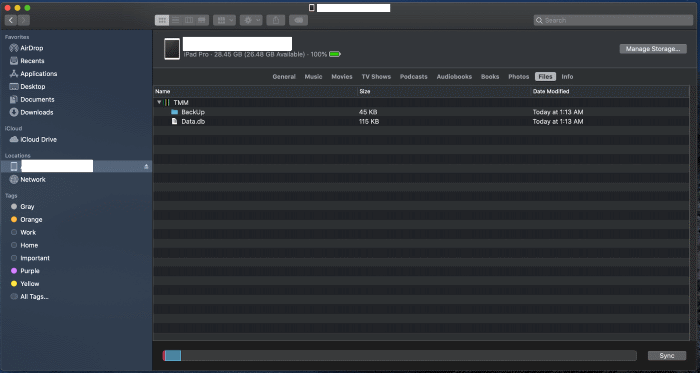Image resolution: width=700 pixels, height=373 pixels.
Task: Click the Search field
Action: click(x=613, y=20)
